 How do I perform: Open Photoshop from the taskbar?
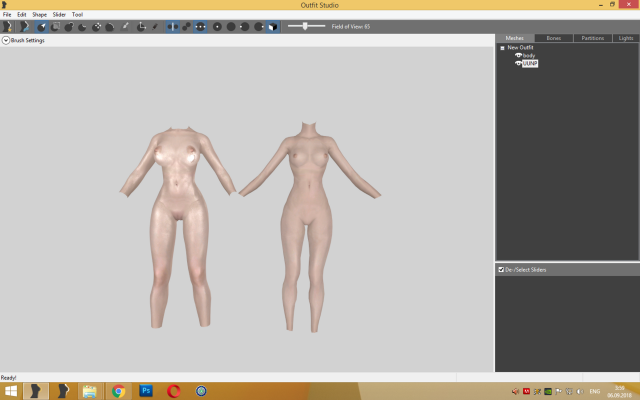pos(146,390)
